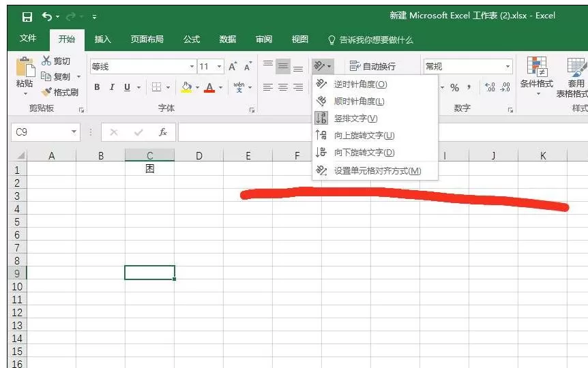Apply the yellow fill color bucket

click(186, 87)
